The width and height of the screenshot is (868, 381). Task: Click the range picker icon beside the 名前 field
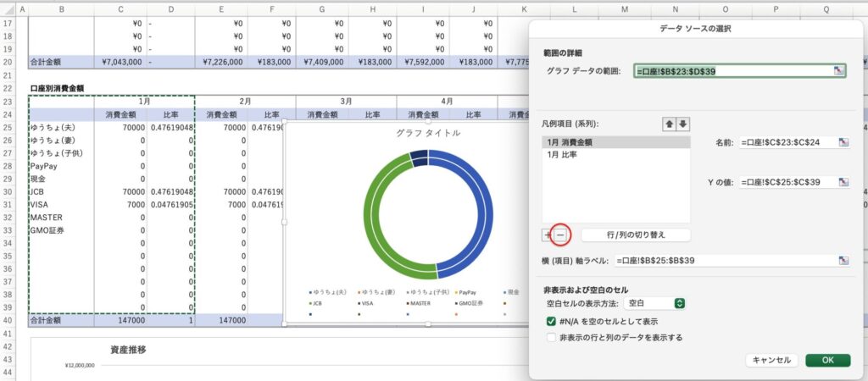pyautogui.click(x=843, y=143)
